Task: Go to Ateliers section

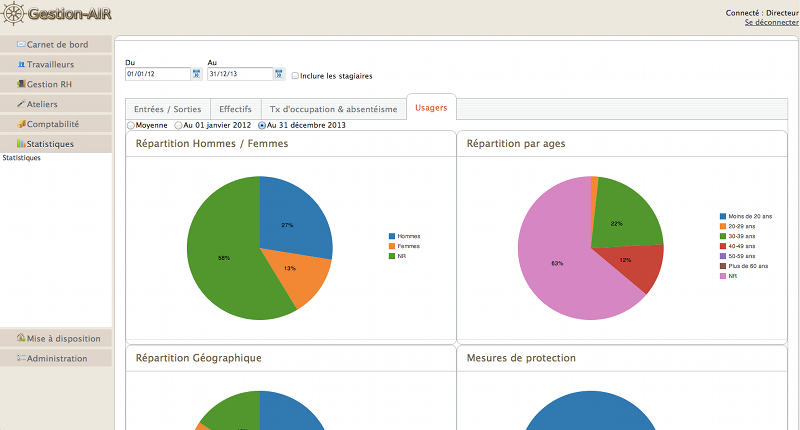Action: pyautogui.click(x=56, y=104)
